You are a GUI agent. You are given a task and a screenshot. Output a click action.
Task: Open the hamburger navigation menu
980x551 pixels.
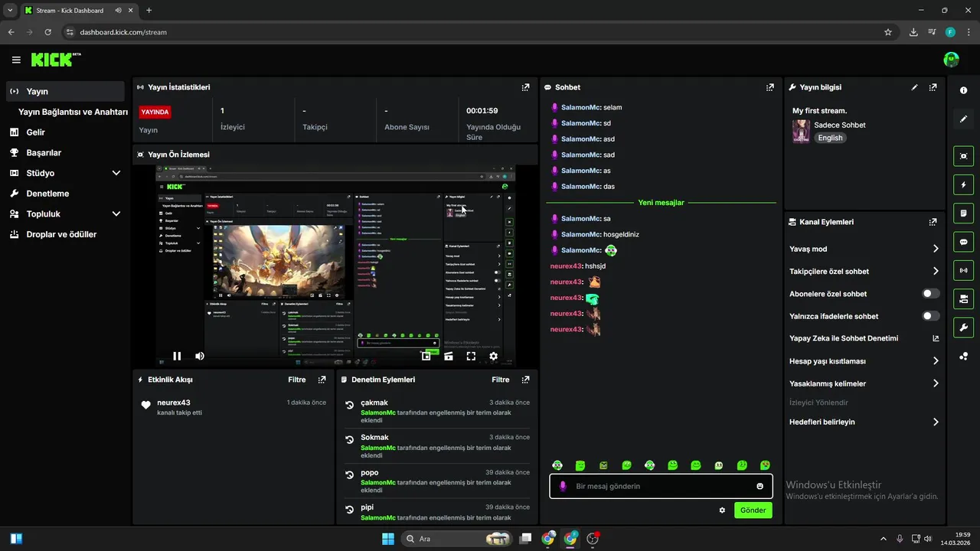[16, 60]
